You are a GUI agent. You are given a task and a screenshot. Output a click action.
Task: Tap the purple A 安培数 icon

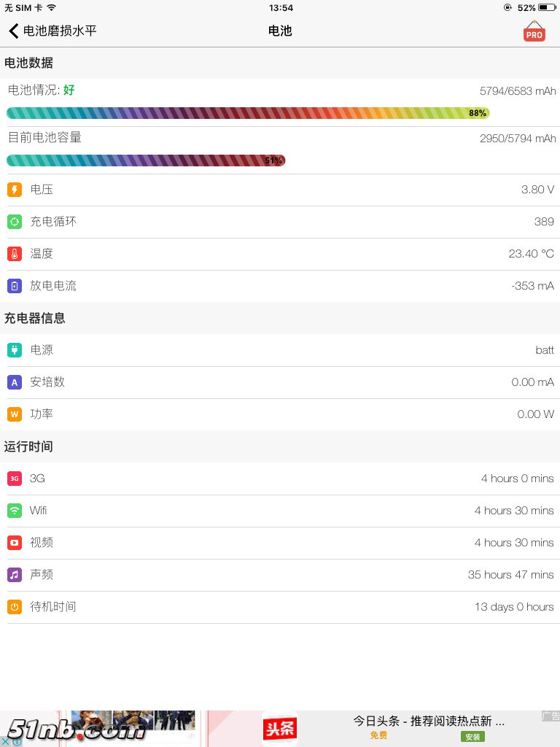click(x=15, y=382)
